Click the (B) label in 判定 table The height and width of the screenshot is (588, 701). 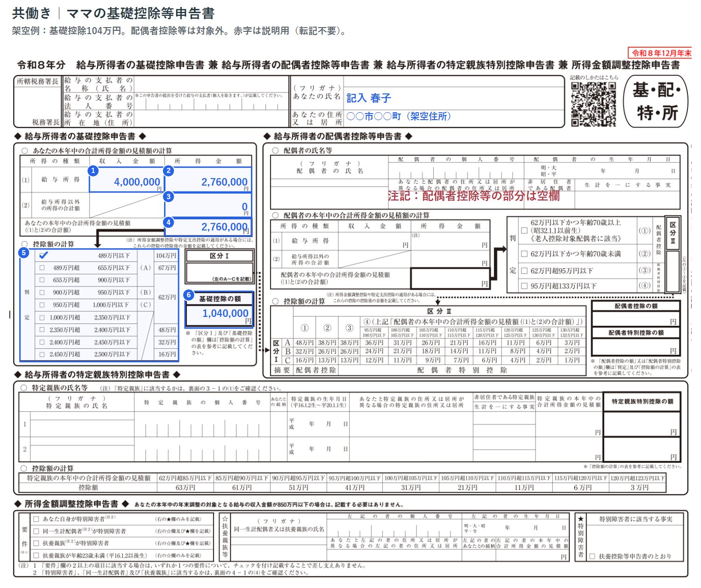tap(145, 292)
